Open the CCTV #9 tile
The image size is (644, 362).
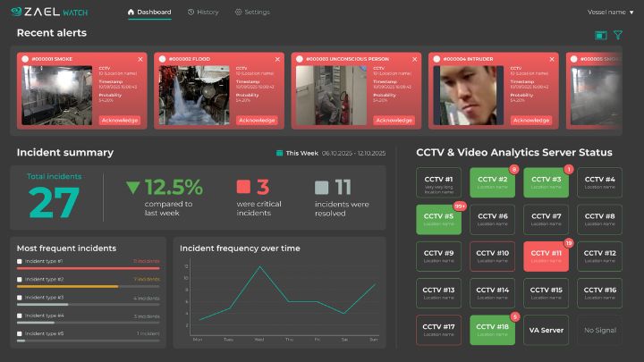(438, 257)
